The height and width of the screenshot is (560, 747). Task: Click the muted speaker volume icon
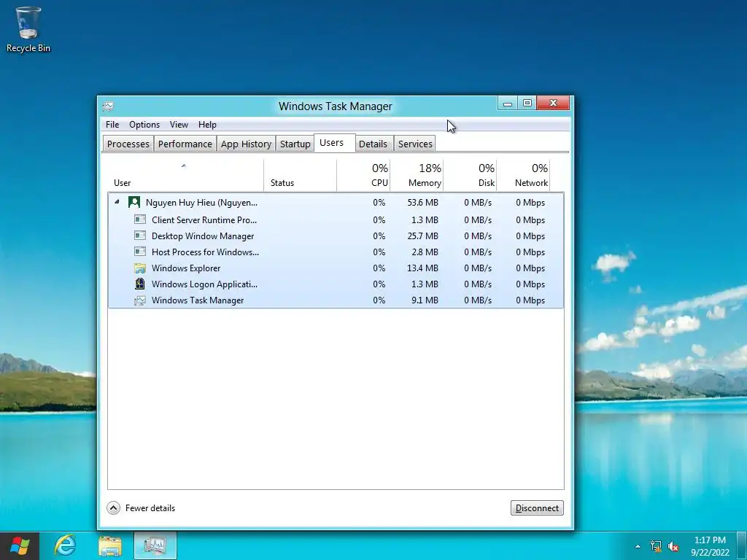673,546
